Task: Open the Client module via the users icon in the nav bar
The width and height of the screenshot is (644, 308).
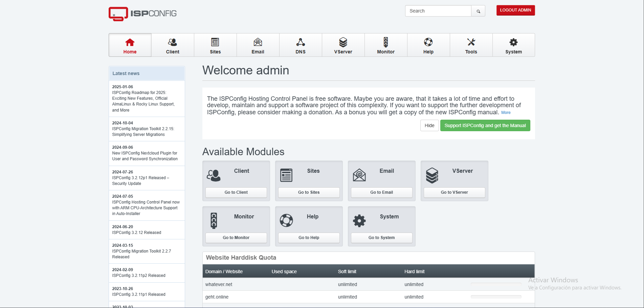Action: (x=173, y=42)
